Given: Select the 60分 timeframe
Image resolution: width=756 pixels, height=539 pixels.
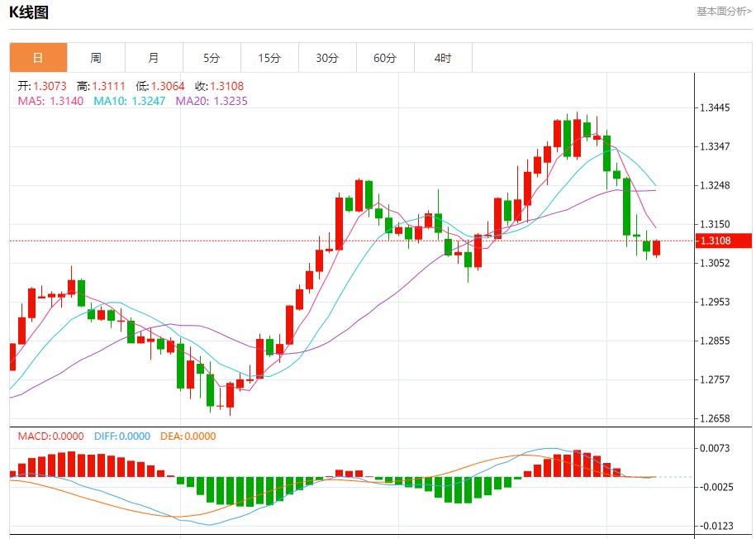Looking at the screenshot, I should (x=383, y=58).
